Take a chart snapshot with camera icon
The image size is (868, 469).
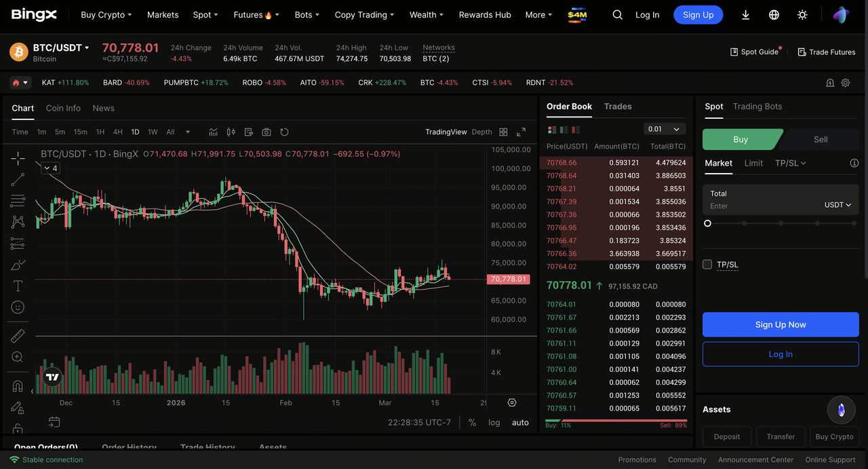click(267, 132)
